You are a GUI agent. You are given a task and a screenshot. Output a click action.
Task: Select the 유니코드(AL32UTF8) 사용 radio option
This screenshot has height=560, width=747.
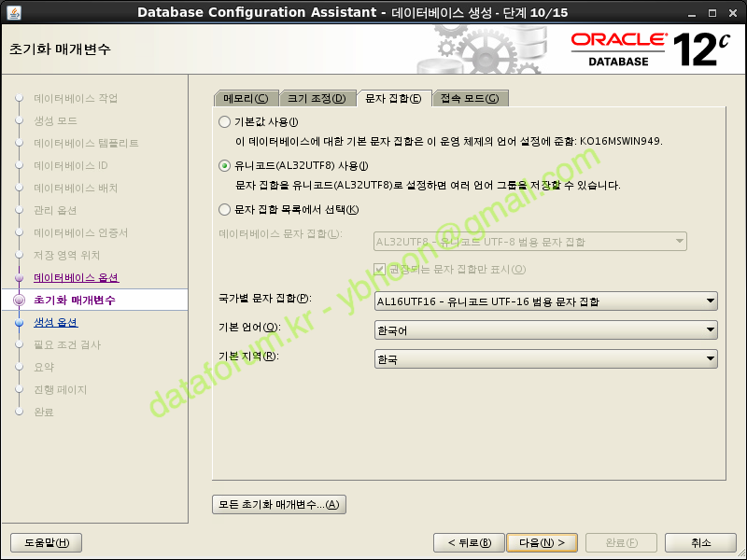click(x=224, y=166)
